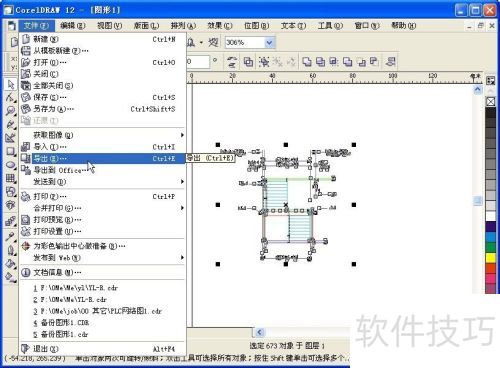Pick the green swatch in color palette

click(490, 247)
